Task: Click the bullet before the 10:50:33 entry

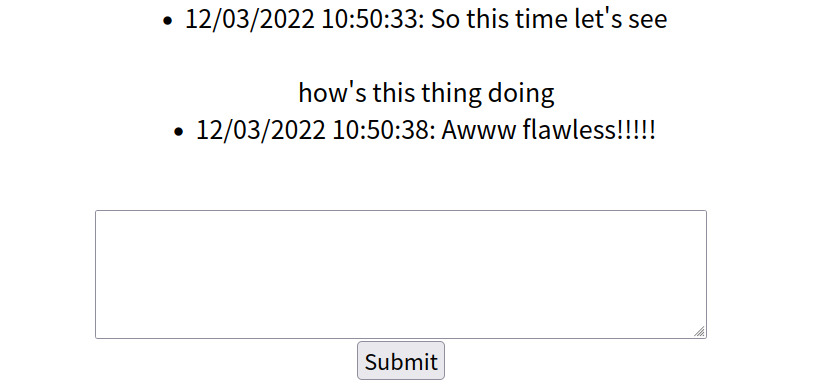Action: click(167, 21)
